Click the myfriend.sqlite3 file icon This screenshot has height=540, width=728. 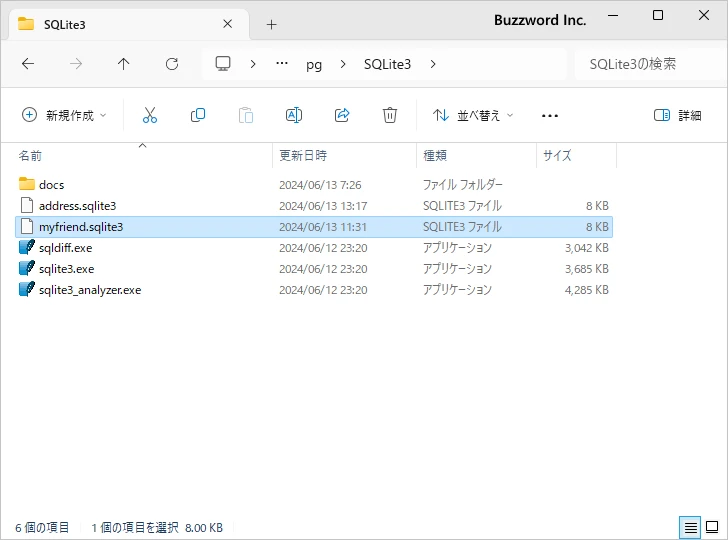click(27, 226)
